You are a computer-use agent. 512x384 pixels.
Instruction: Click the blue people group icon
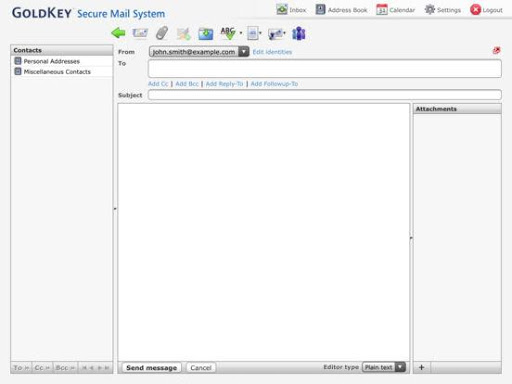[x=299, y=33]
